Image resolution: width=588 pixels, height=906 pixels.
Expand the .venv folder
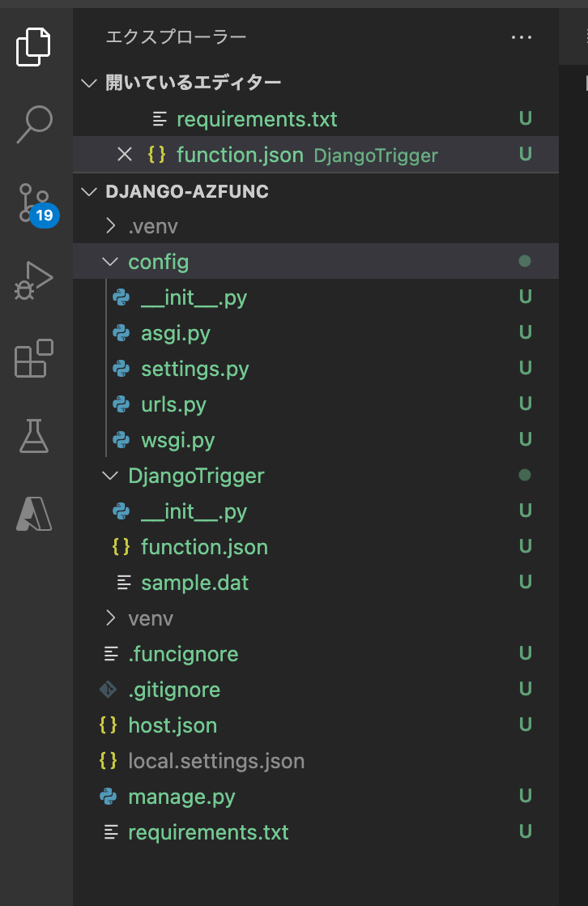[x=110, y=226]
